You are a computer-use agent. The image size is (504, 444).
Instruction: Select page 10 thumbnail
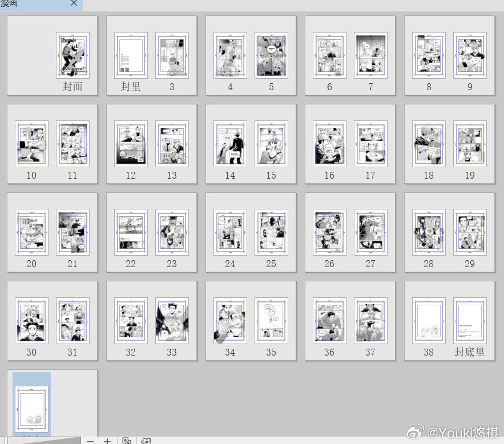coord(31,144)
